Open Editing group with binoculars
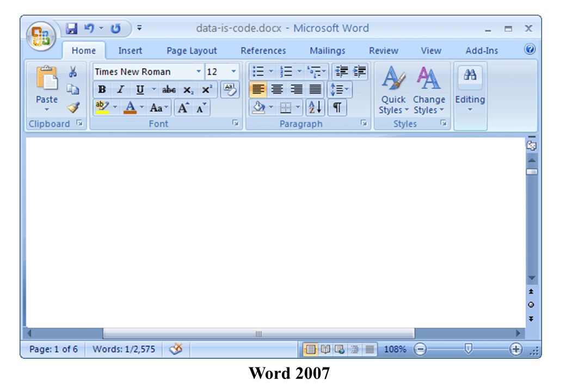566x392 pixels. pos(470,75)
